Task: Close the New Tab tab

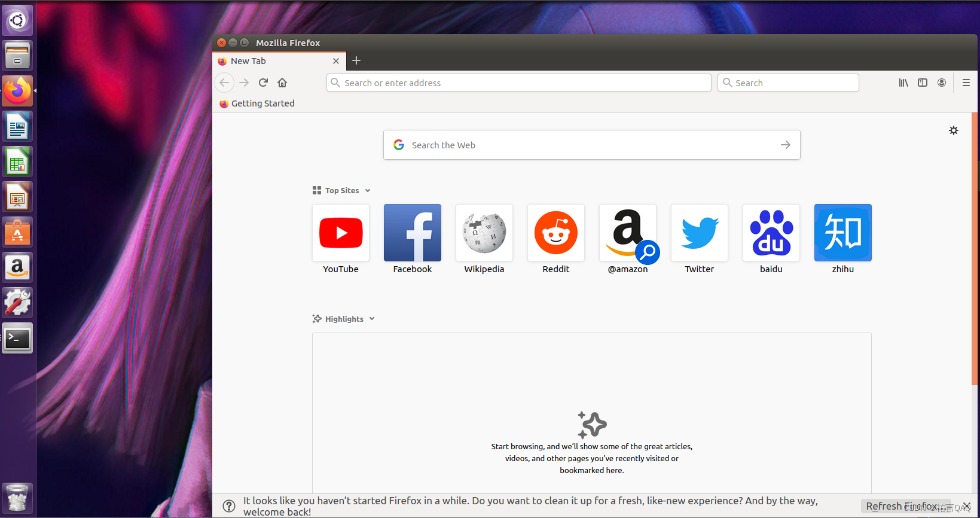Action: (x=336, y=61)
